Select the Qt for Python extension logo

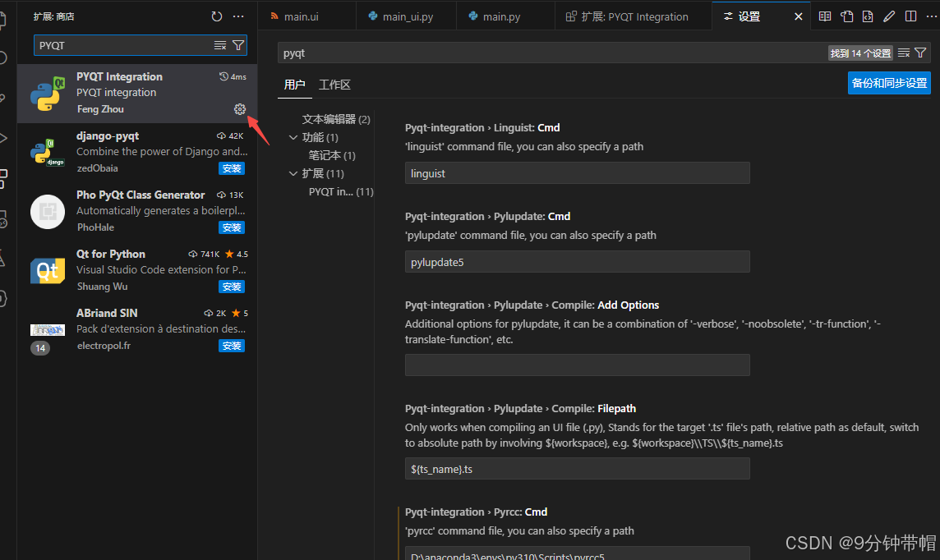point(48,271)
